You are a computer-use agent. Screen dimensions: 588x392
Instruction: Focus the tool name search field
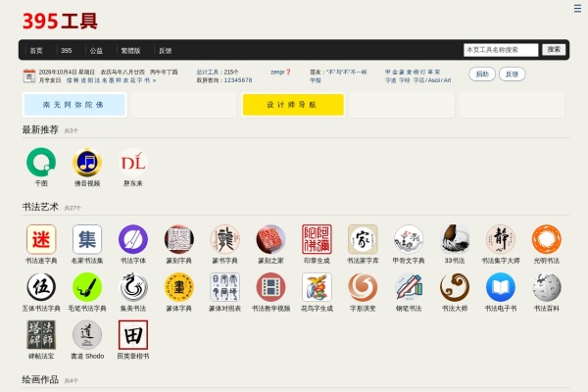coord(501,50)
